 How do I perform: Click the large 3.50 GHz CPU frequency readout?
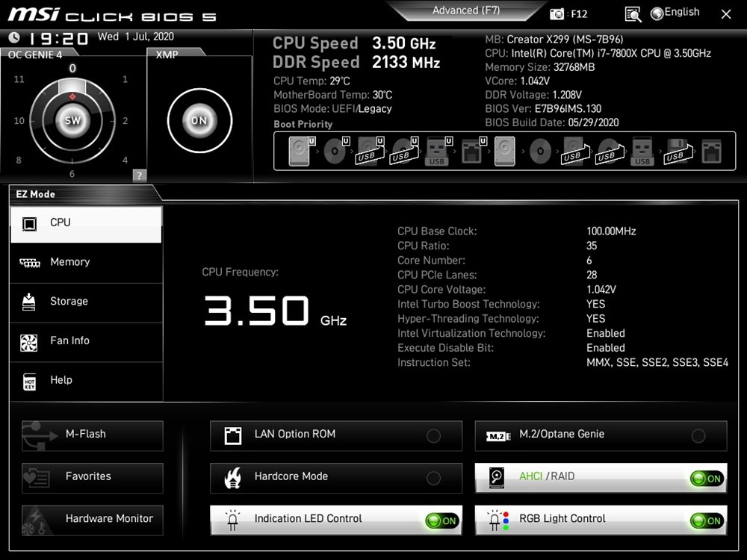(276, 311)
